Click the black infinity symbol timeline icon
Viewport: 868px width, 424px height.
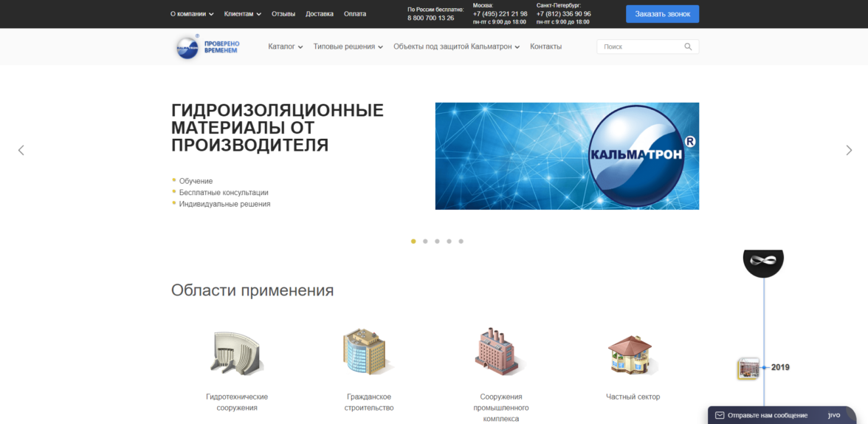[x=763, y=262]
